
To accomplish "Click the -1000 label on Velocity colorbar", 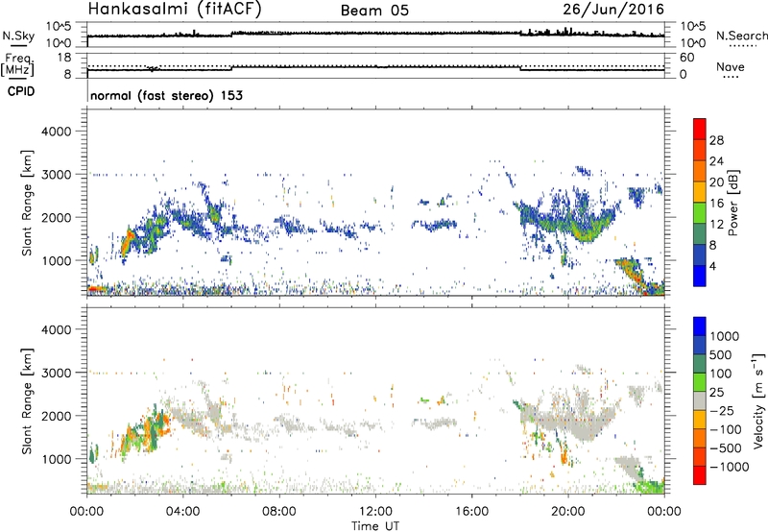I will click(729, 467).
